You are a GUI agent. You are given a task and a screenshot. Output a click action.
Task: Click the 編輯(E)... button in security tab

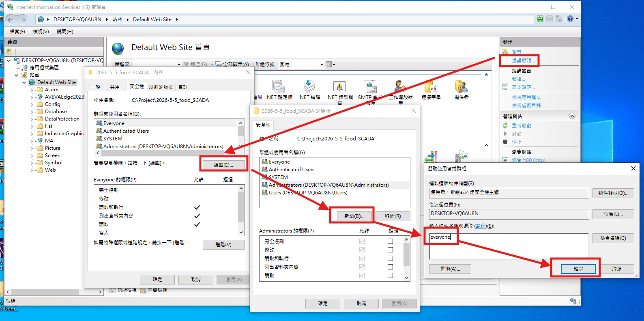(223, 165)
